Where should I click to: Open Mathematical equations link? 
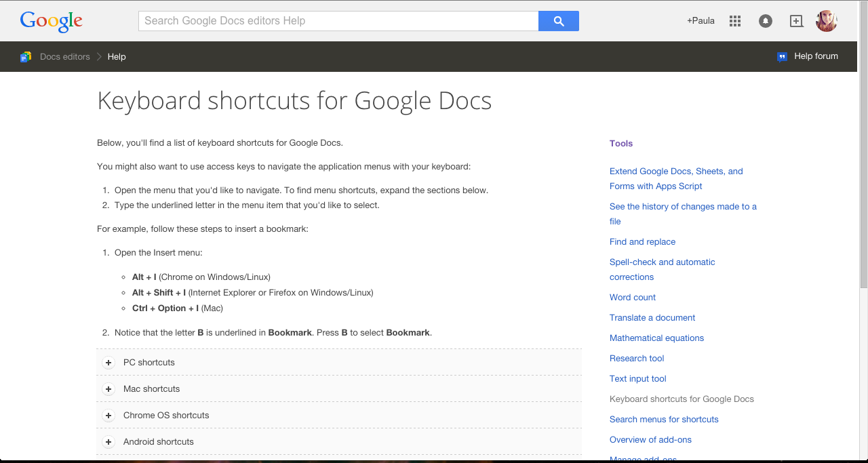click(x=656, y=338)
